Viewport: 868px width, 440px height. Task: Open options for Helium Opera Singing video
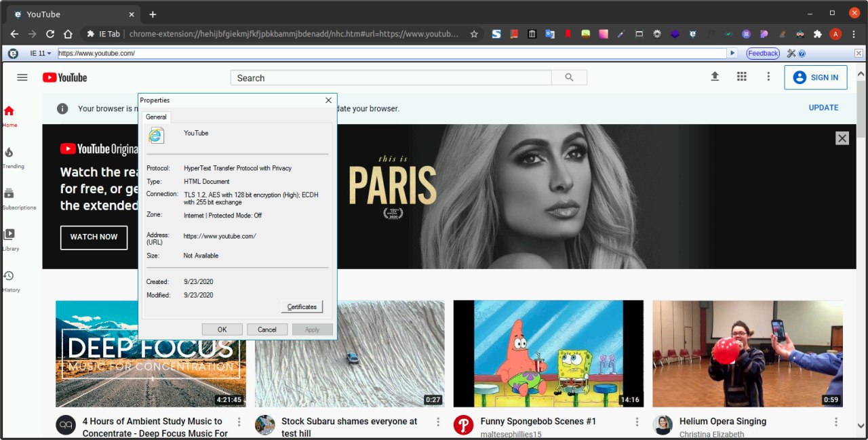click(x=836, y=422)
